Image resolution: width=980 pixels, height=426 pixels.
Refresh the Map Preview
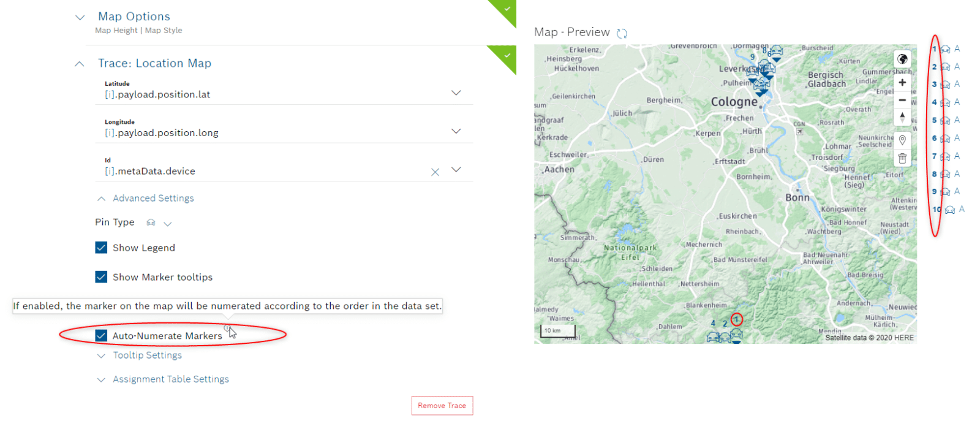622,34
